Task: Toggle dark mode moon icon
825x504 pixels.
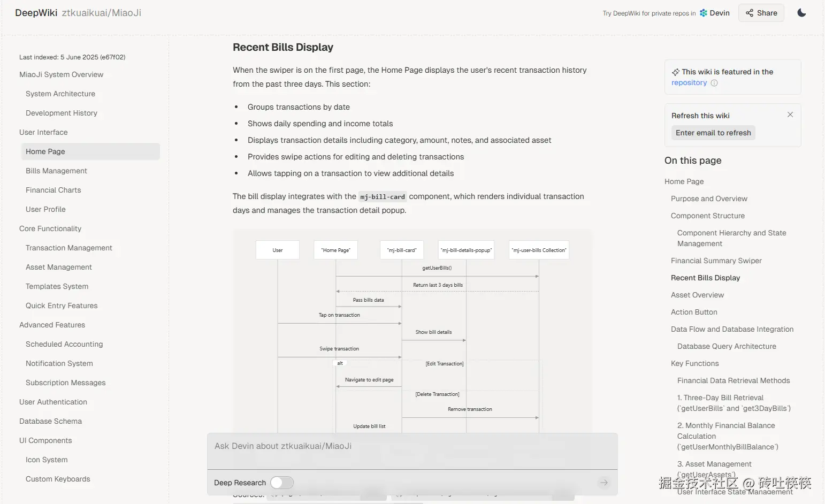Action: (801, 13)
